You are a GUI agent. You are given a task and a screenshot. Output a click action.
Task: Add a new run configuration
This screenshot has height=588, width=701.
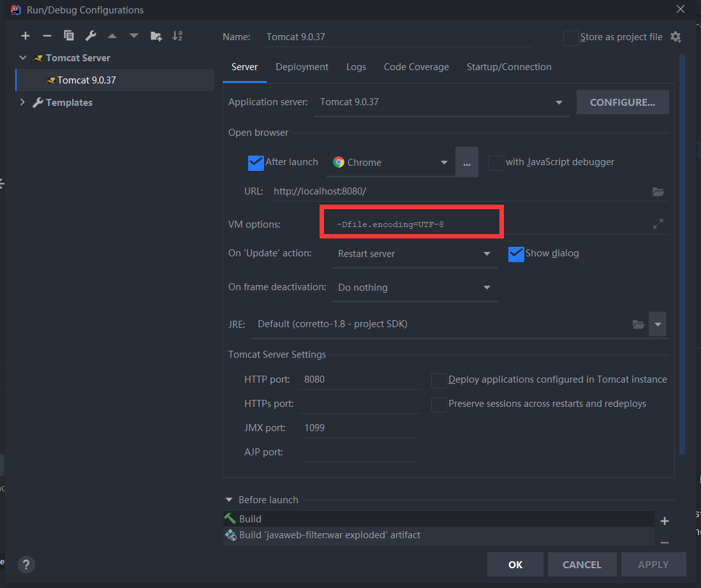pyautogui.click(x=26, y=36)
